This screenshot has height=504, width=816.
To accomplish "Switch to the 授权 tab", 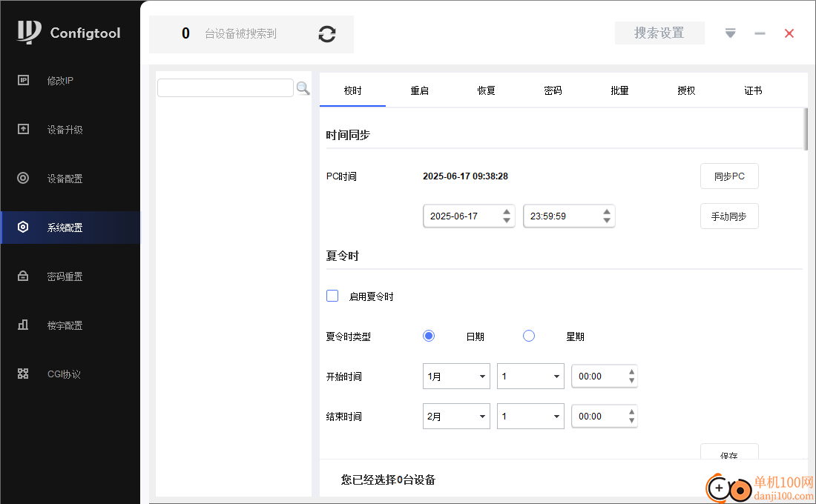I will (686, 90).
